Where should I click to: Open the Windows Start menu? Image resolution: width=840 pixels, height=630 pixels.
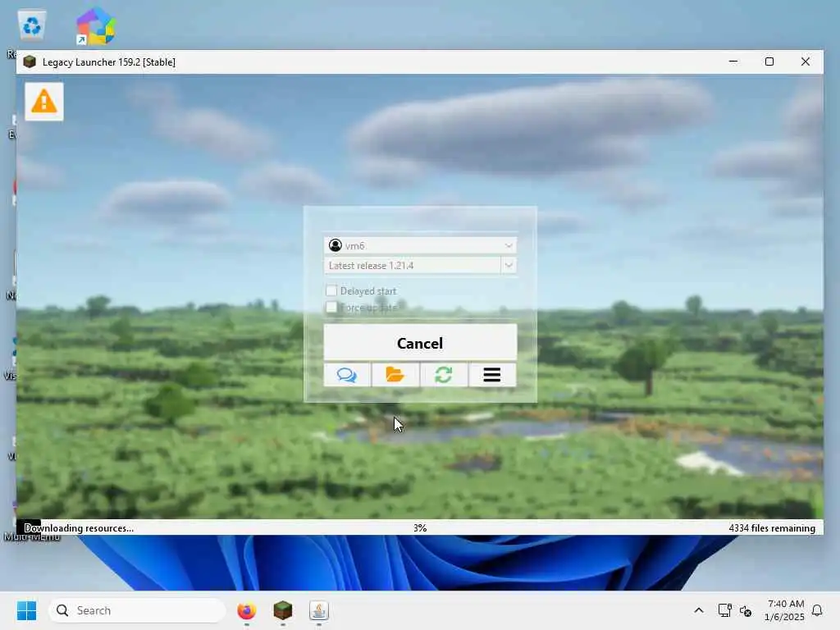pos(26,610)
